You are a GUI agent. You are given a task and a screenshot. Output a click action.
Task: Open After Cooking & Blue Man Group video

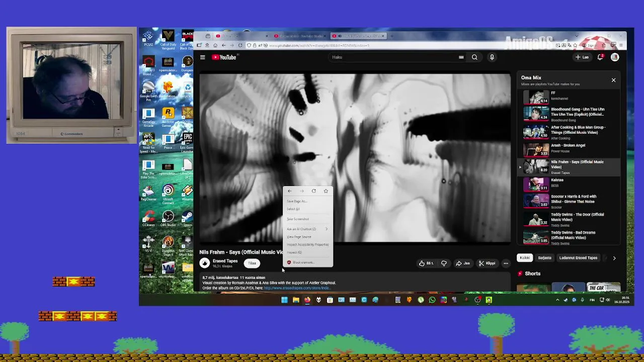[569, 132]
